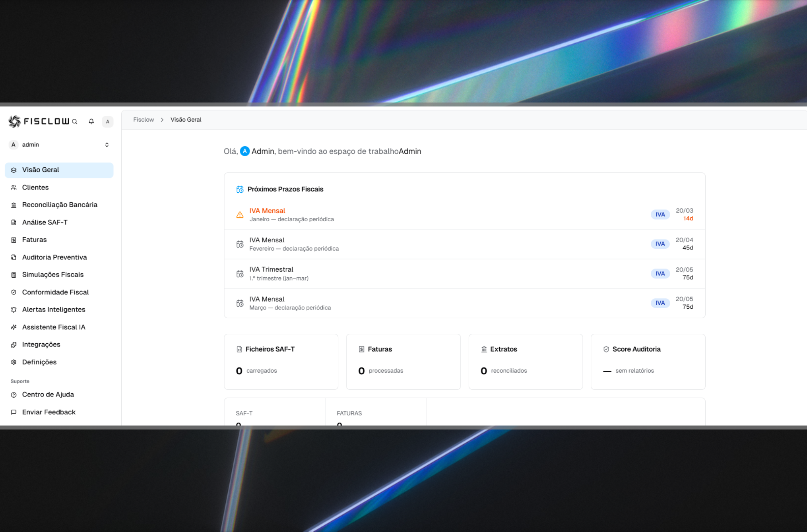Image resolution: width=807 pixels, height=532 pixels.
Task: Click the user avatar icon in sidebar header
Action: (x=107, y=122)
